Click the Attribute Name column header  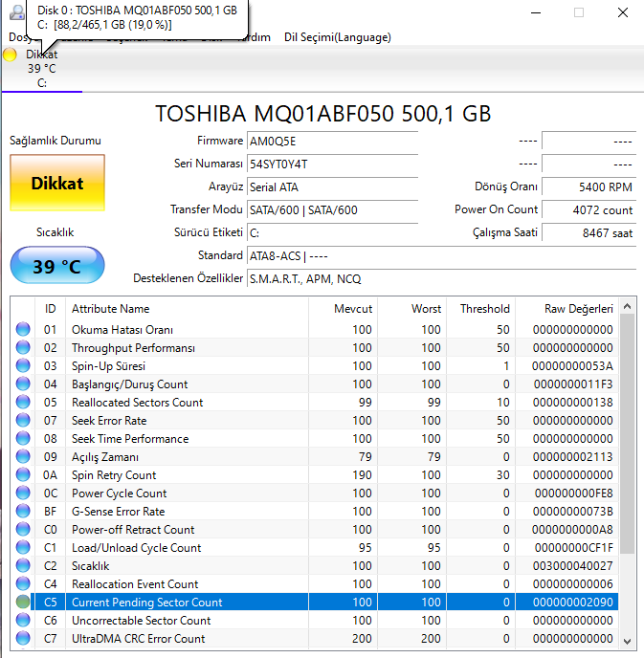pos(187,309)
